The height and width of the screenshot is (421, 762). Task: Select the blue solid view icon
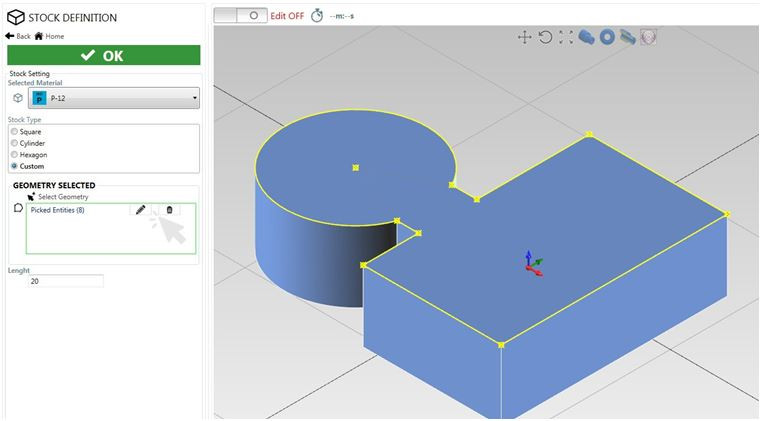pos(586,37)
